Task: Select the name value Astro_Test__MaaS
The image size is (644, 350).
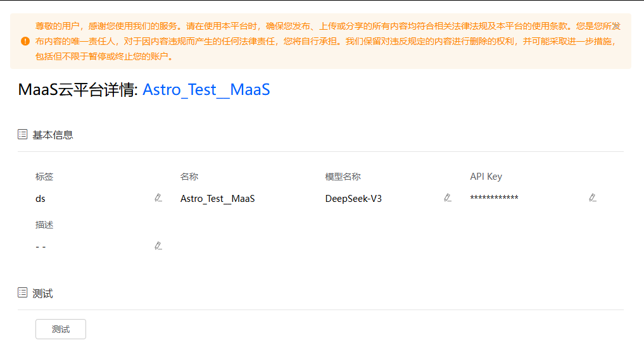Action: tap(217, 199)
